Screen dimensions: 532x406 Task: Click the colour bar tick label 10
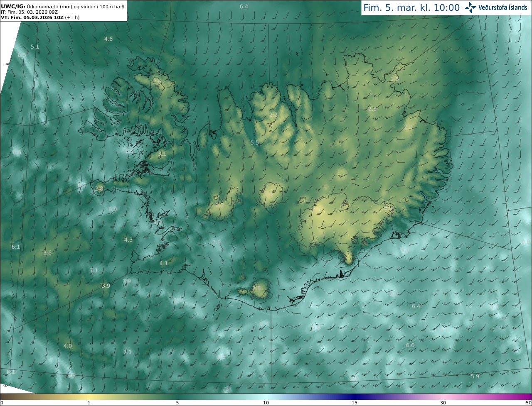pyautogui.click(x=266, y=403)
